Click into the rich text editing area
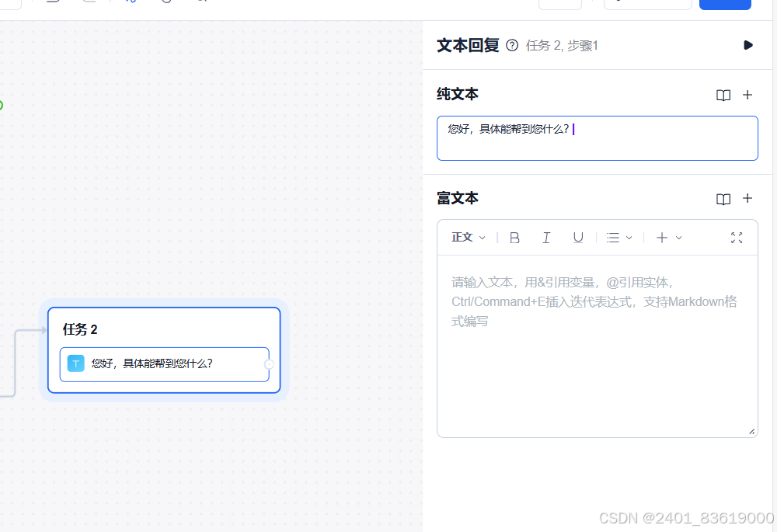The image size is (777, 532). tap(597, 346)
